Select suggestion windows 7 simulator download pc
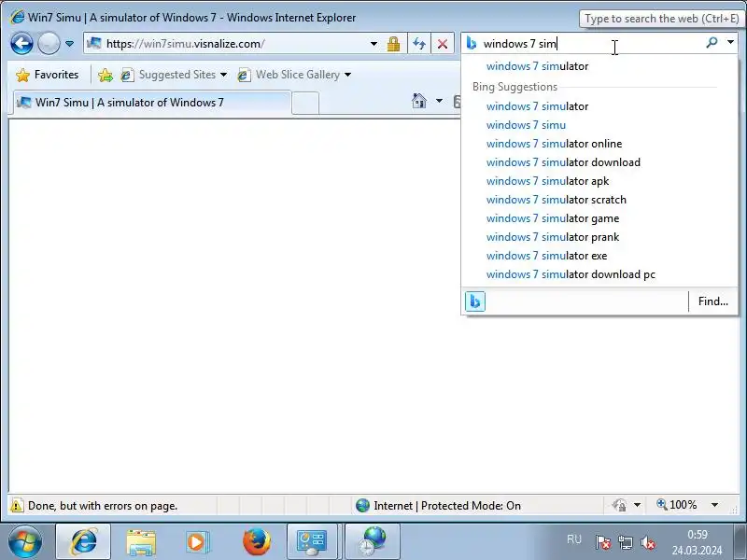The width and height of the screenshot is (747, 560). point(599,274)
